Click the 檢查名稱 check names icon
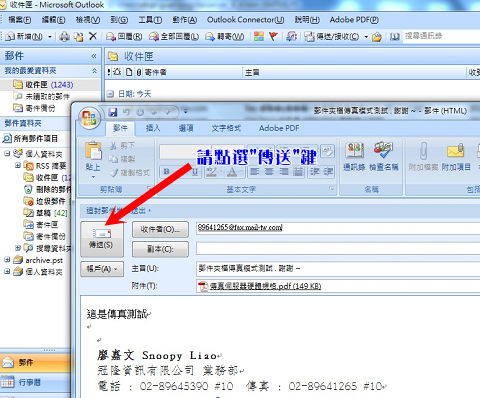The height and width of the screenshot is (398, 480). click(383, 150)
